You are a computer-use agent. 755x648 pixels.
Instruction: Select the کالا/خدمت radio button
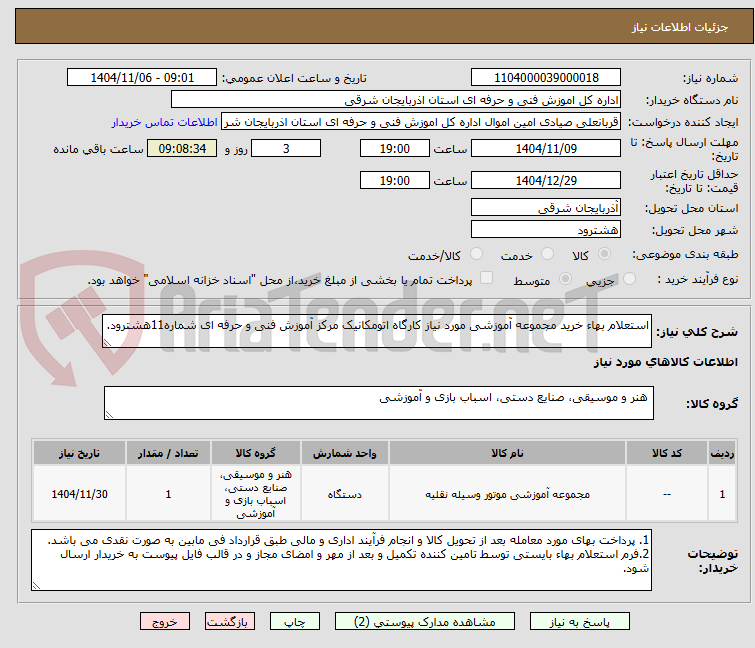[x=476, y=254]
